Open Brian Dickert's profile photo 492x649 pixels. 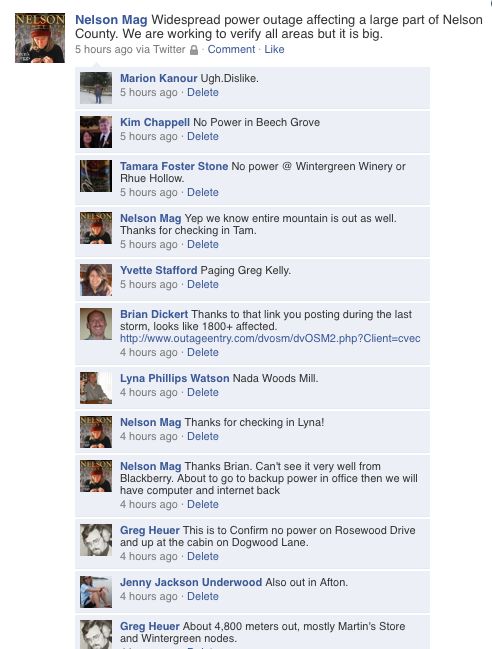click(x=96, y=324)
